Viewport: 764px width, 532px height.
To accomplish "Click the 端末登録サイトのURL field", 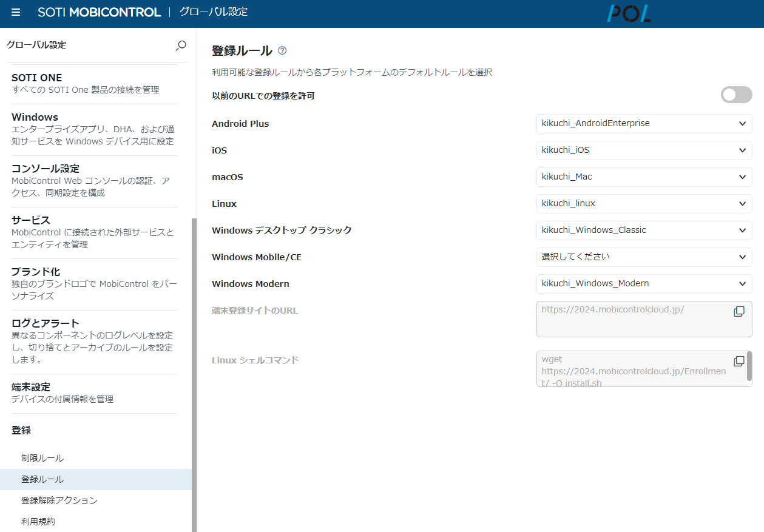I will point(644,319).
